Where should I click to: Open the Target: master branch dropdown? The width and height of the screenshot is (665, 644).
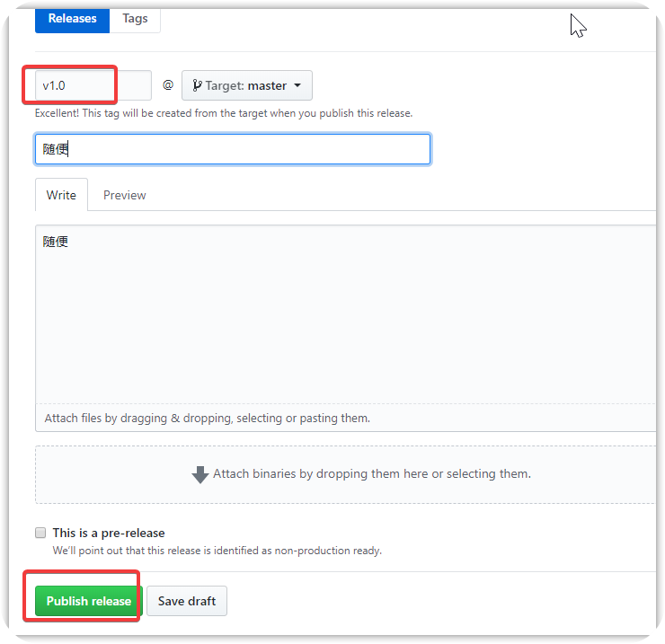(x=247, y=85)
